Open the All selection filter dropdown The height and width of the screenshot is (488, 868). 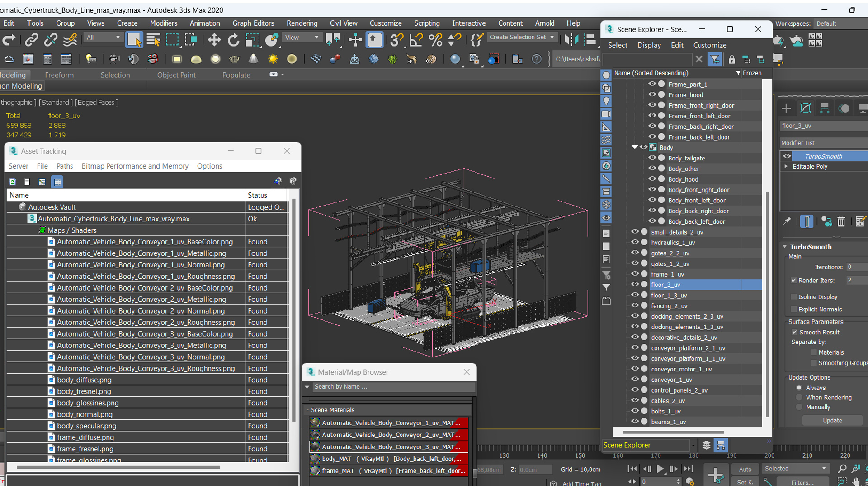coord(103,37)
